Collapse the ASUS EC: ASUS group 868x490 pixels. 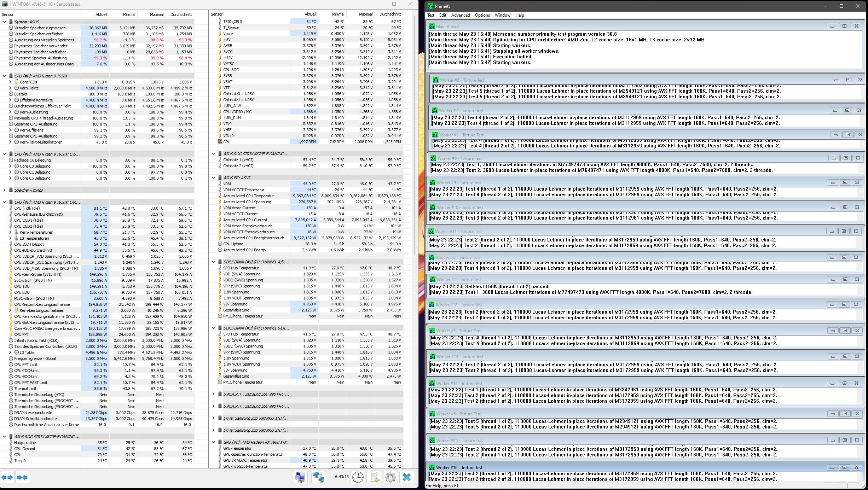[x=214, y=178]
